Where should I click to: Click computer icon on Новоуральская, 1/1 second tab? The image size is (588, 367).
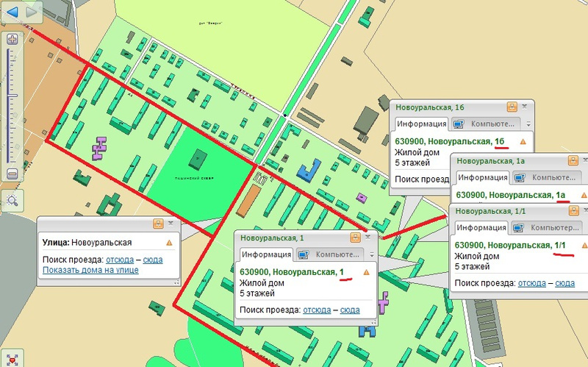pos(518,228)
